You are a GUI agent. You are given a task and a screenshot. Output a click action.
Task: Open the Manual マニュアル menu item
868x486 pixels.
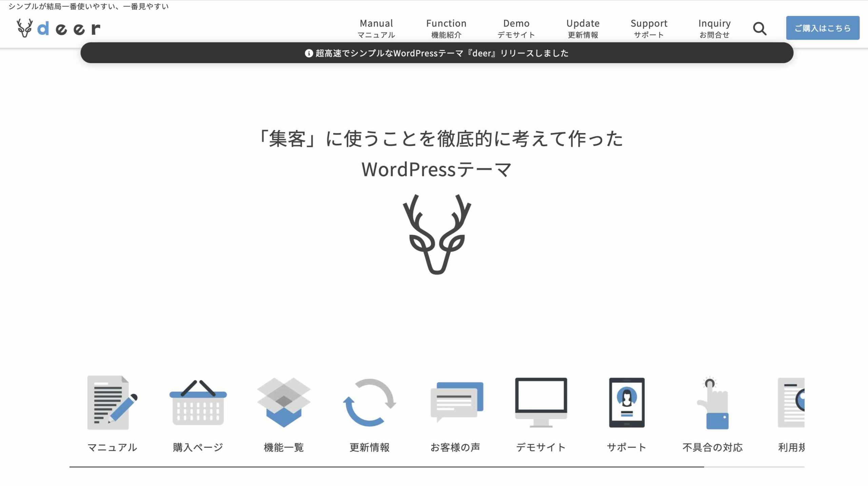click(x=376, y=28)
